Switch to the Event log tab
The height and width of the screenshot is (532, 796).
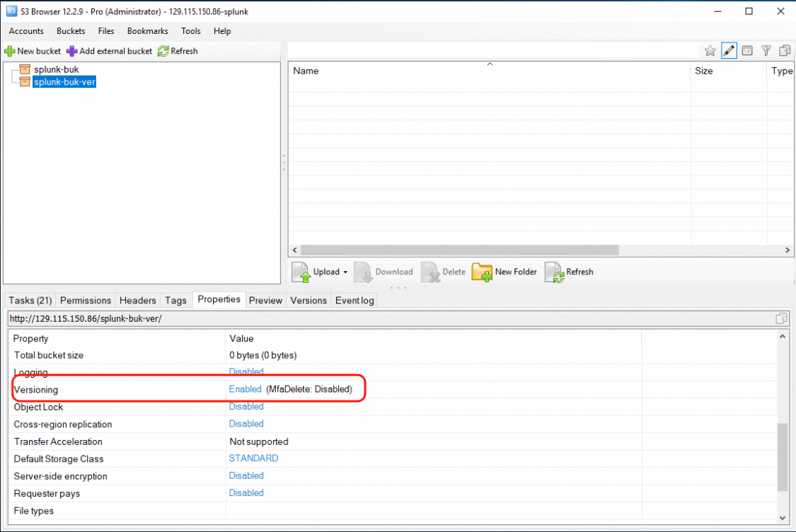354,301
